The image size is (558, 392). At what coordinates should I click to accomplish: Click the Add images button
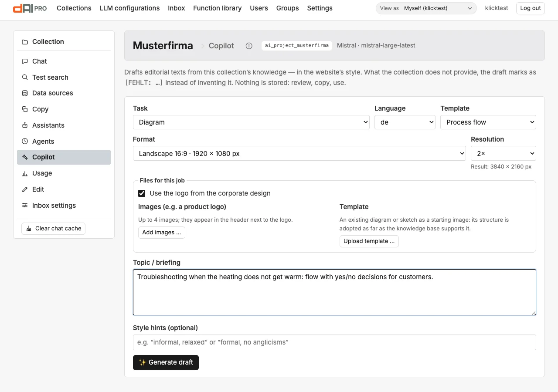click(x=162, y=233)
